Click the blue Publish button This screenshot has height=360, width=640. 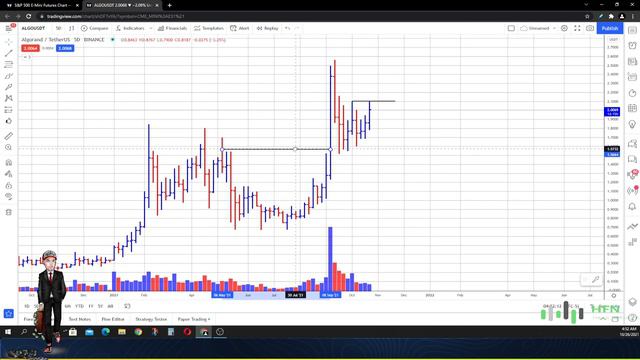610,28
